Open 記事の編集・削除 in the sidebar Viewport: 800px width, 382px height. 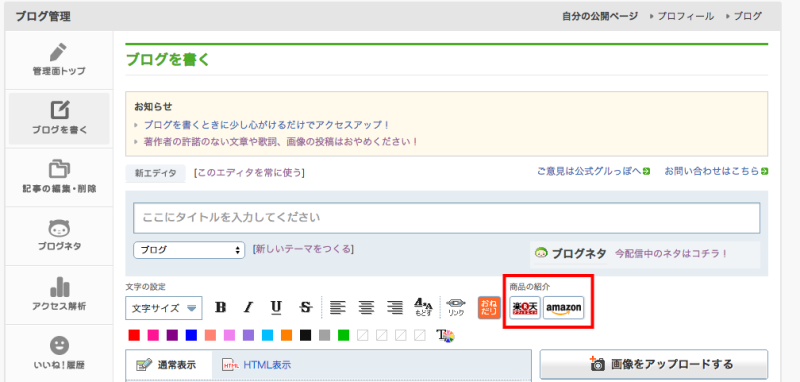pyautogui.click(x=59, y=177)
